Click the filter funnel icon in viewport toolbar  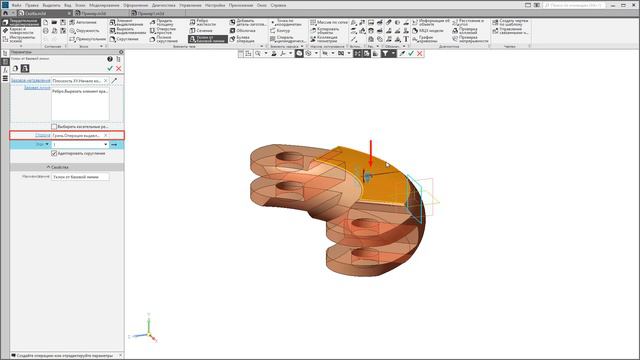385,53
